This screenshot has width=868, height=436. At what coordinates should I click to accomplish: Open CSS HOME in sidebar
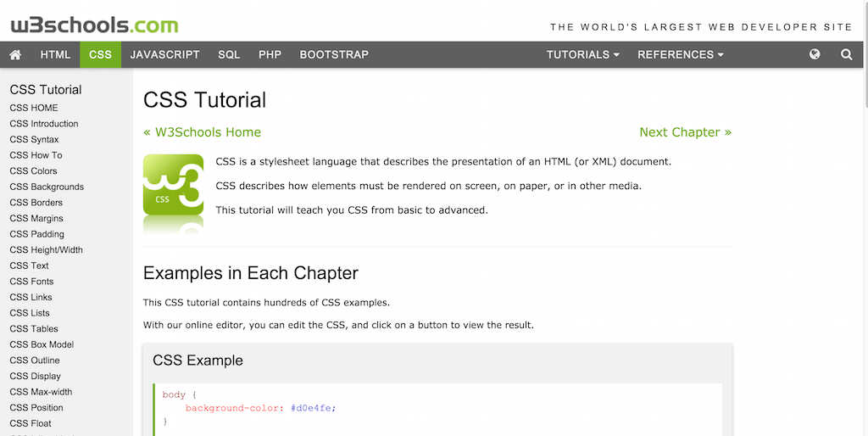pos(34,108)
